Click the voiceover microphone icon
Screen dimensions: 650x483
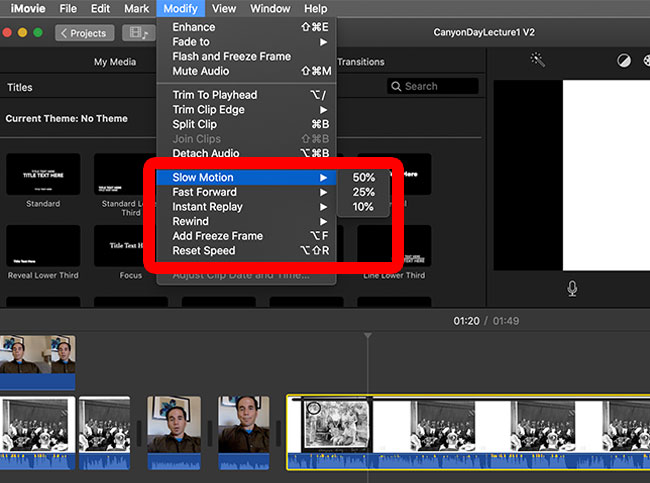(x=572, y=289)
